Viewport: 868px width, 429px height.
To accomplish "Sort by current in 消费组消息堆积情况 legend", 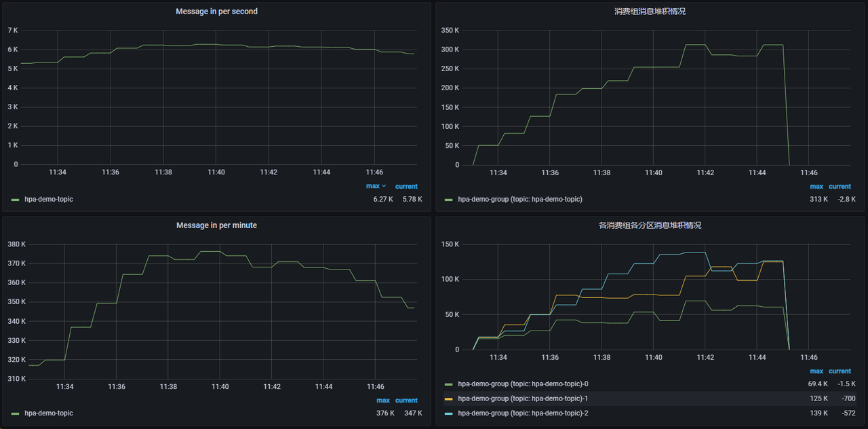I will 840,186.
